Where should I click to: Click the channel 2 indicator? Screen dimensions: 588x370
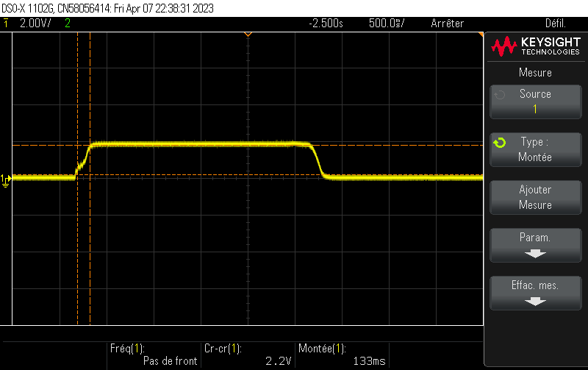(68, 24)
